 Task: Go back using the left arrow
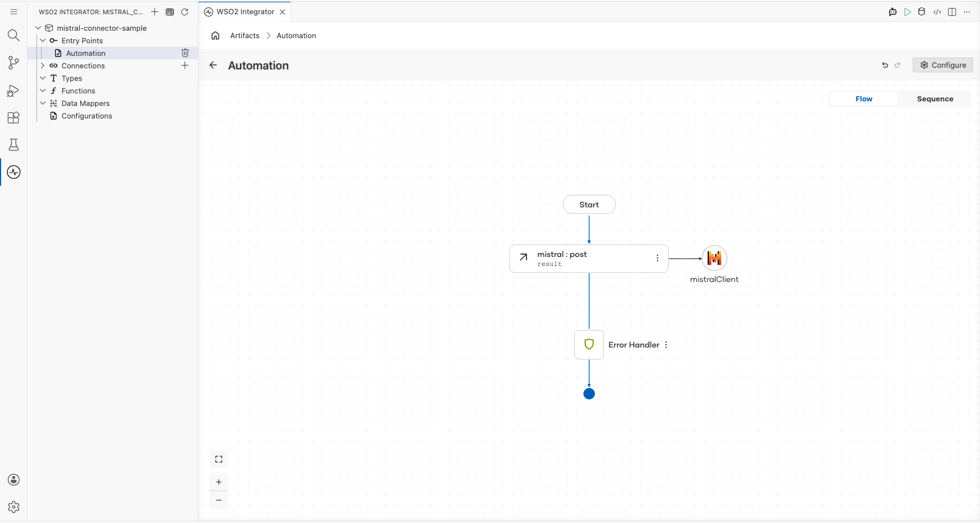coord(213,65)
